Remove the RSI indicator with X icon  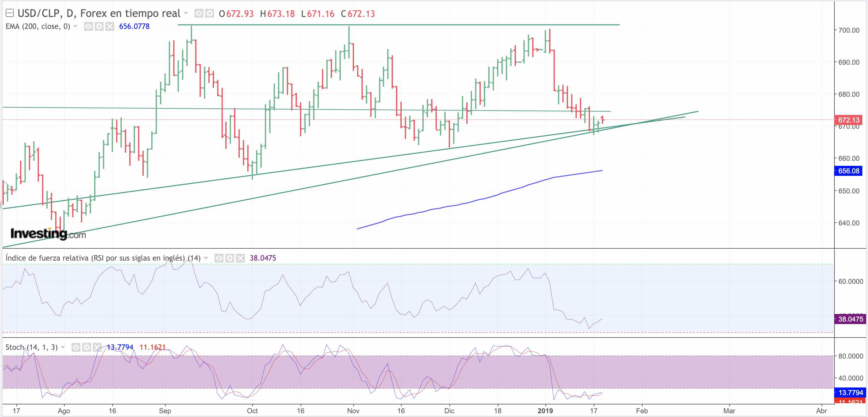click(240, 258)
